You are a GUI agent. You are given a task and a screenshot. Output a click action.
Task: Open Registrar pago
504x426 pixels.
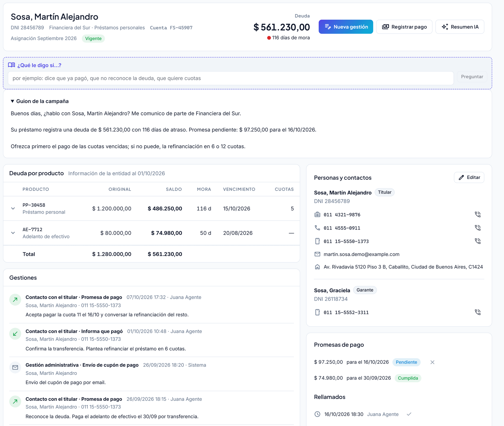click(x=404, y=27)
